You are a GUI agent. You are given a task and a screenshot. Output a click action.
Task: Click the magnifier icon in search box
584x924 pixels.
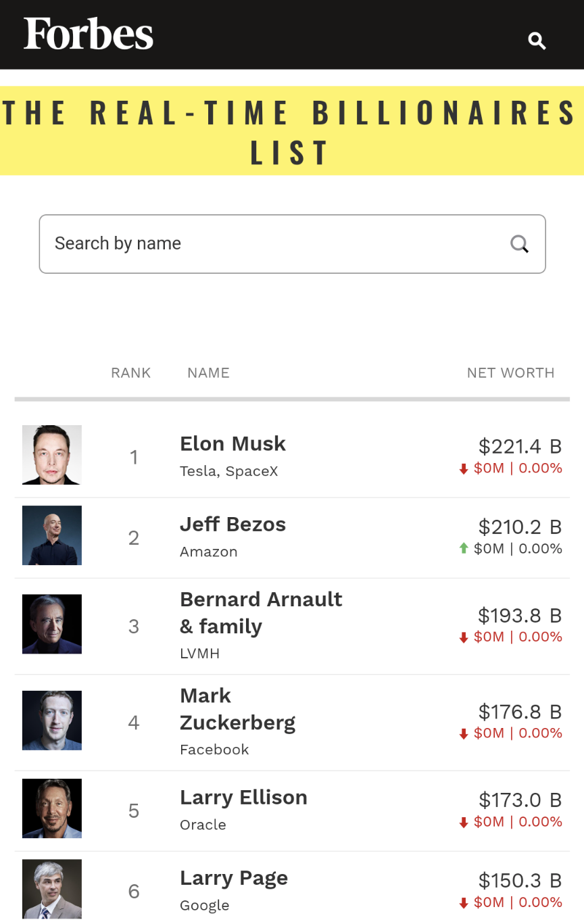519,244
